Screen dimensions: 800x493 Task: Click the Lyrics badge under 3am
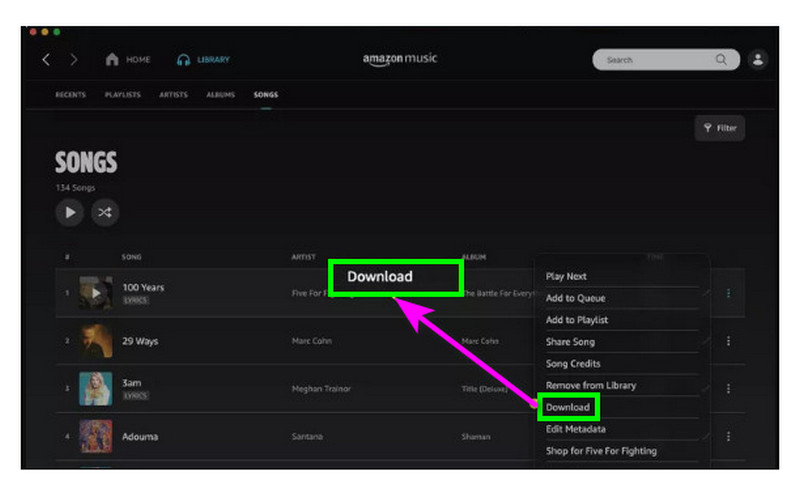pyautogui.click(x=136, y=396)
